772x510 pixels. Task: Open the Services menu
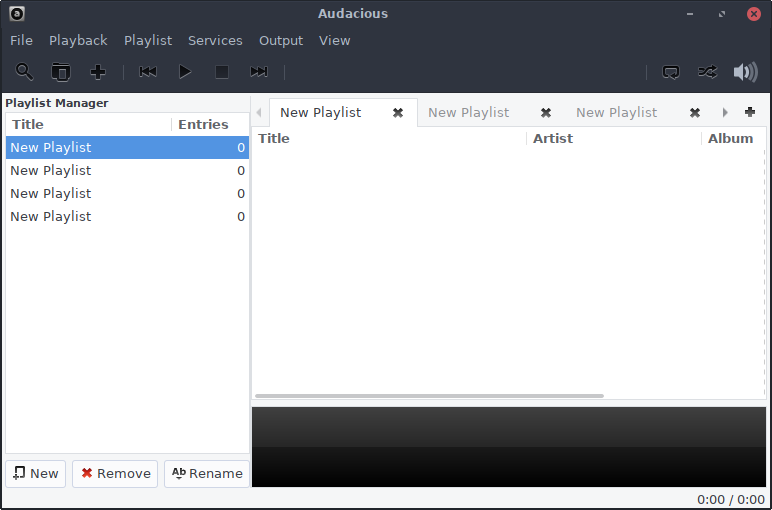215,40
